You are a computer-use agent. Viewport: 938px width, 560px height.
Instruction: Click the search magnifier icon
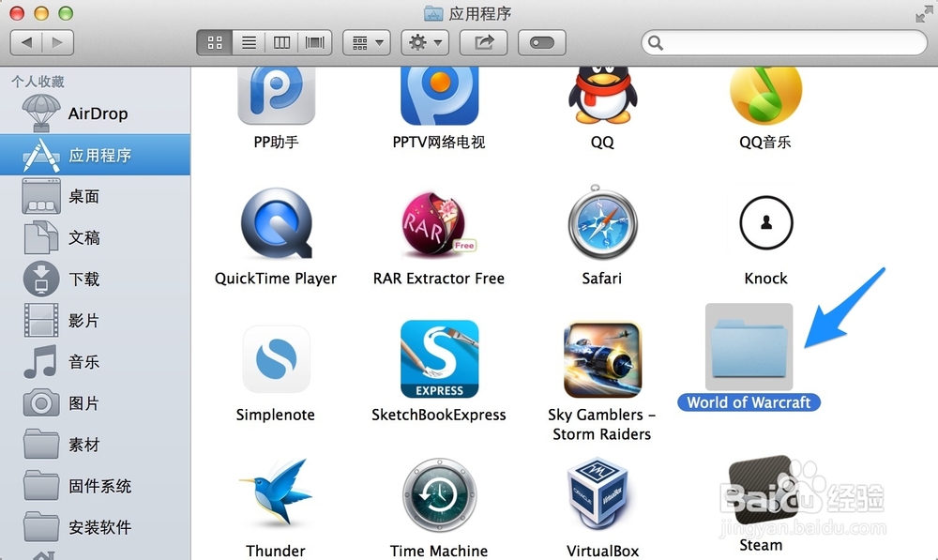656,43
